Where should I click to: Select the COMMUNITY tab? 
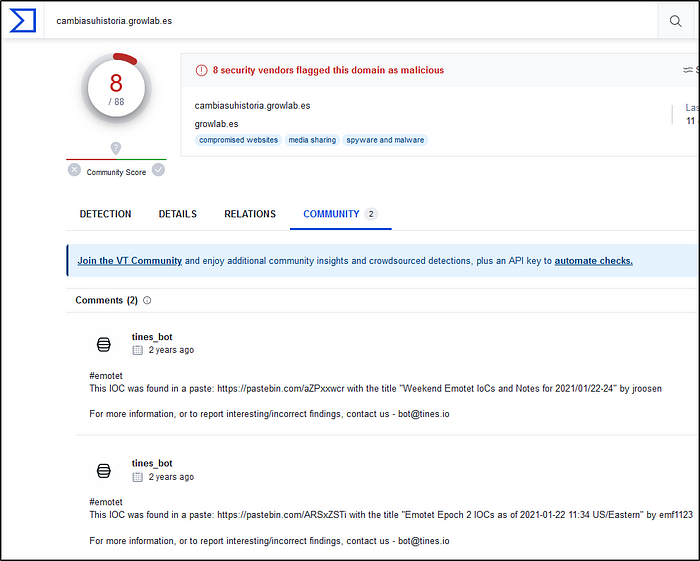point(331,214)
